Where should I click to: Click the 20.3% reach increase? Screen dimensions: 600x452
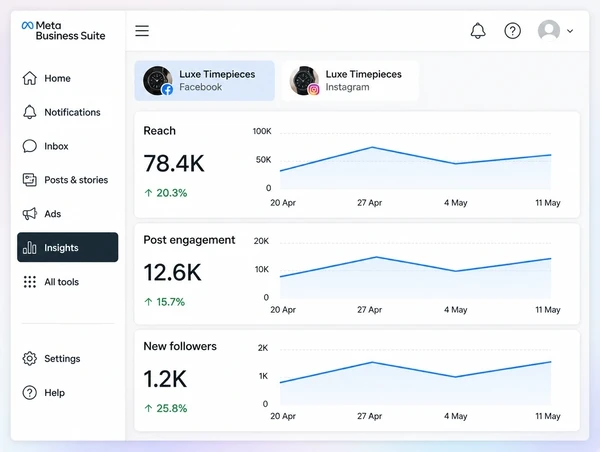point(166,193)
